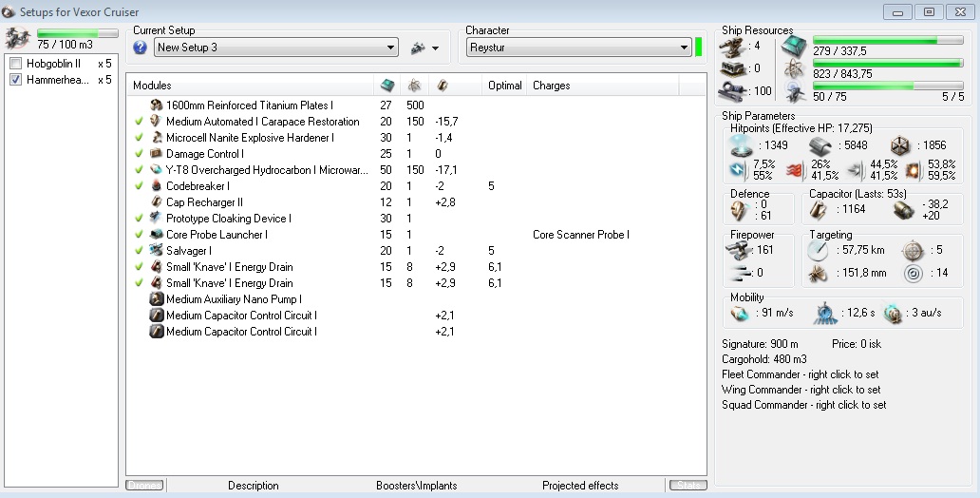Click the Signature: 900 m label
Screen dimensions: 980x498
(x=760, y=344)
